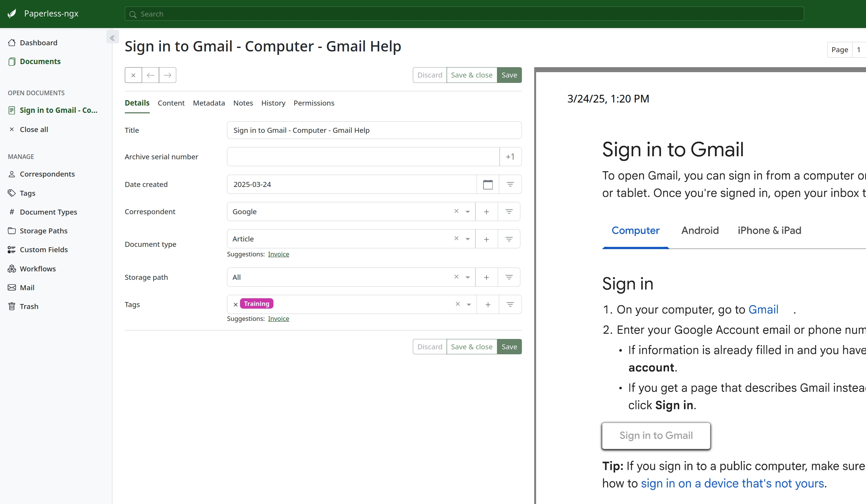
Task: Switch to the Metadata tab
Action: [x=209, y=103]
